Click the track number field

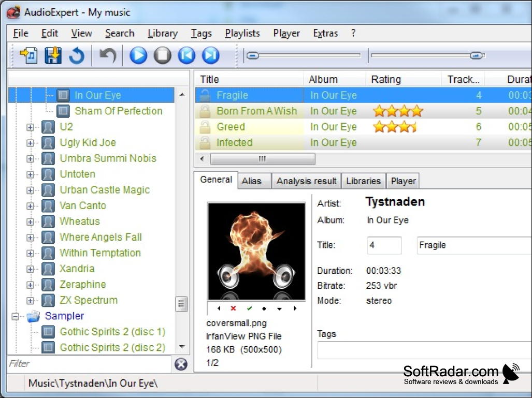pos(384,245)
